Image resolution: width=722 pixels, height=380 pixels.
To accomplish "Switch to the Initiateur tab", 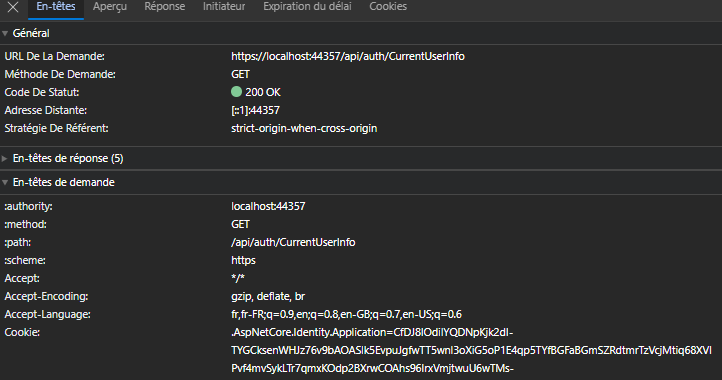I will point(224,6).
